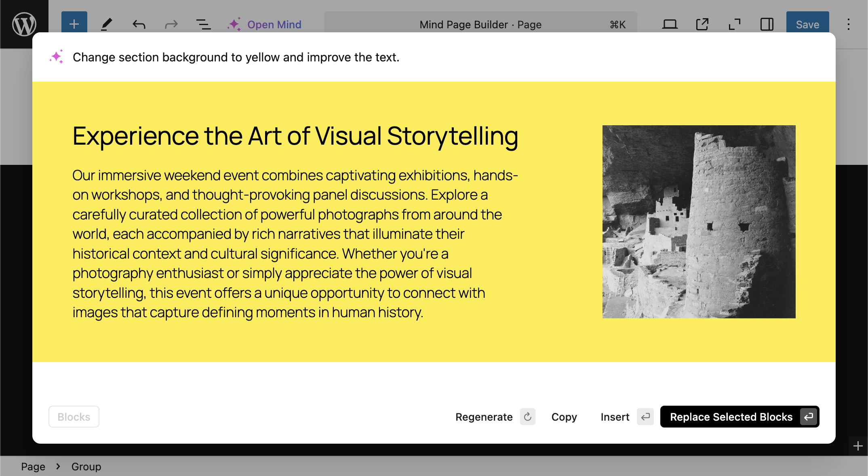Click the Open Mind button

pos(264,24)
